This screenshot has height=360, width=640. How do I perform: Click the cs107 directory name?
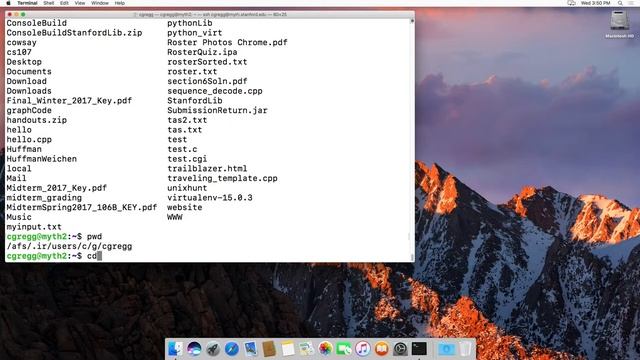click(19, 52)
